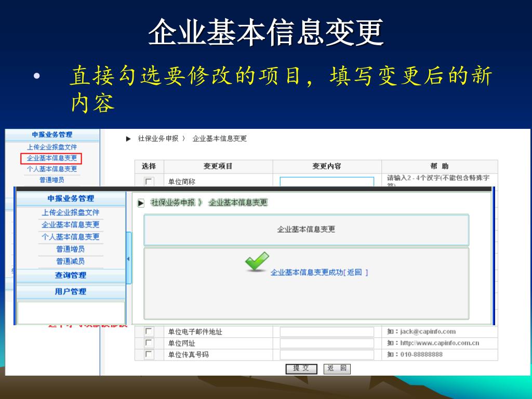Expand the 用户管理 section

tap(71, 291)
